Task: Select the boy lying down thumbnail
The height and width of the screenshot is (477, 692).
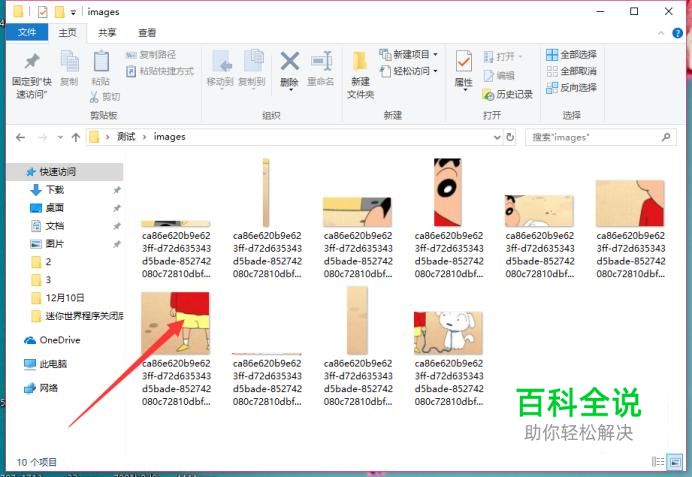Action: 539,211
